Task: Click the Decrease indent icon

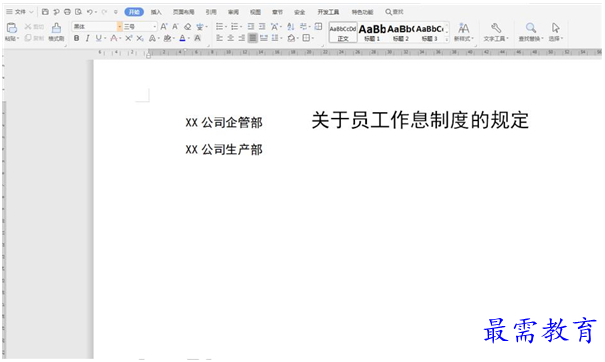Action: pyautogui.click(x=251, y=26)
